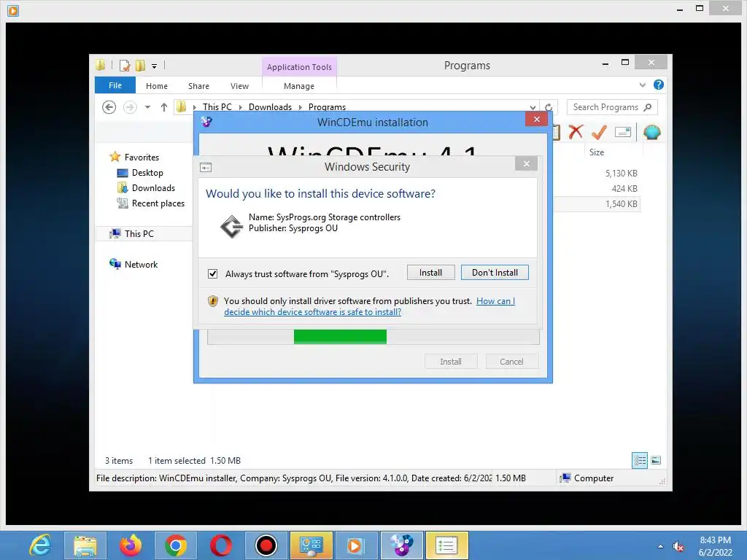Viewport: 747px width, 560px height.
Task: Select the Application Tools contextual tab
Action: click(x=299, y=67)
